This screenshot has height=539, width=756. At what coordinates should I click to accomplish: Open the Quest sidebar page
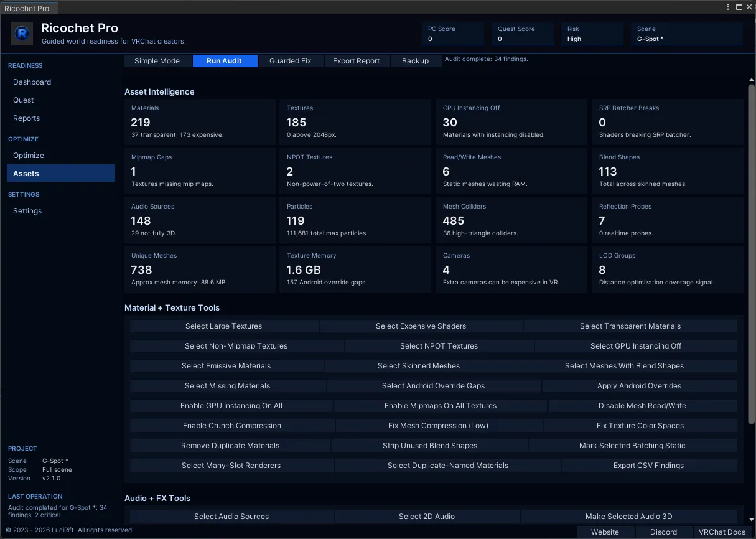(61, 100)
